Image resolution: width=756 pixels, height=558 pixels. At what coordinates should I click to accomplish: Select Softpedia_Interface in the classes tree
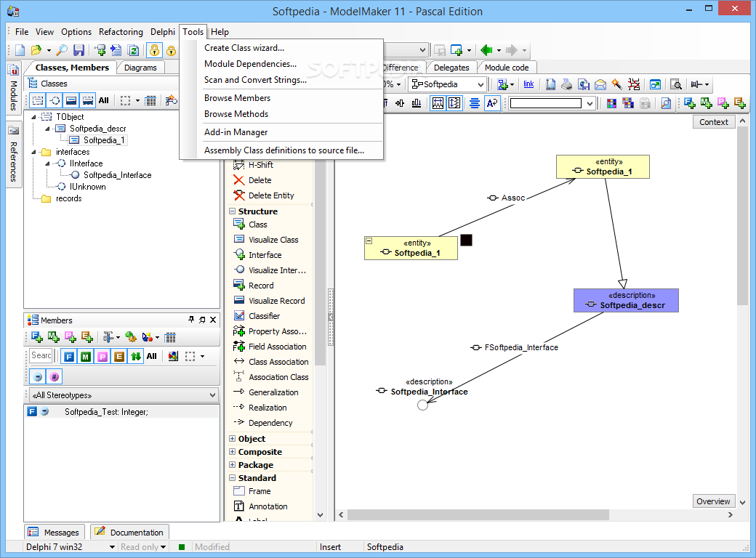pos(117,175)
